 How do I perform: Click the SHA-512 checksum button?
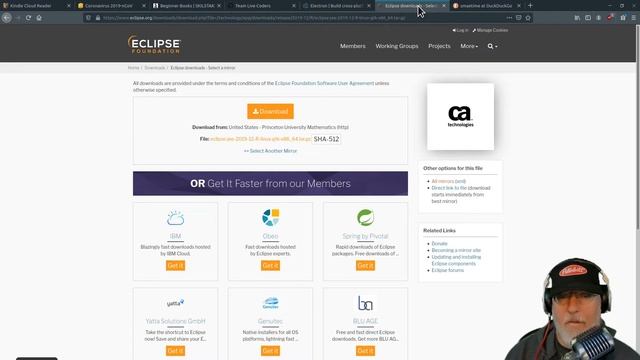326,139
